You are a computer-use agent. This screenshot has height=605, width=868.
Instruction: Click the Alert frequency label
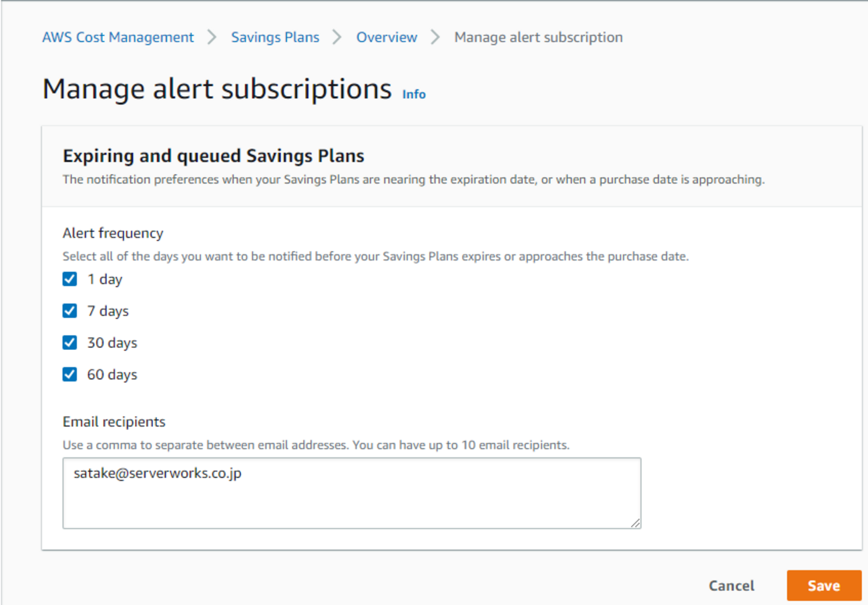click(x=113, y=233)
